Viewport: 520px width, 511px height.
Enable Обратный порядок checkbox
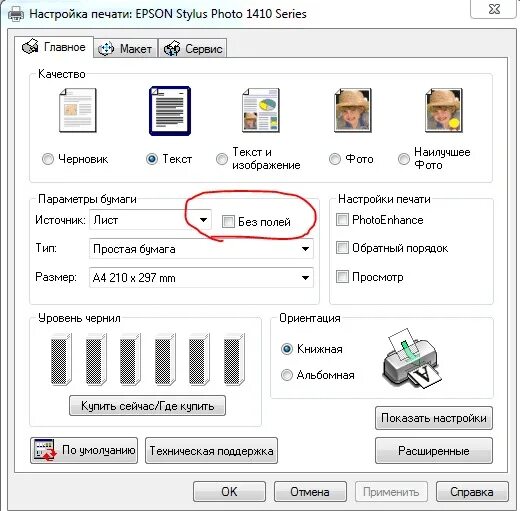click(342, 248)
